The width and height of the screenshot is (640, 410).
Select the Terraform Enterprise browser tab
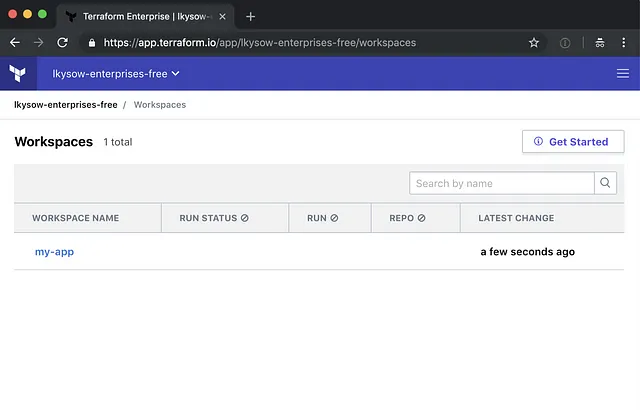pyautogui.click(x=146, y=17)
